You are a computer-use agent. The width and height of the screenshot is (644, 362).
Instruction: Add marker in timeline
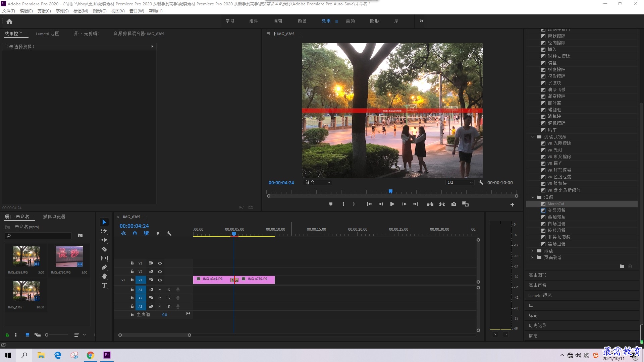point(158,233)
